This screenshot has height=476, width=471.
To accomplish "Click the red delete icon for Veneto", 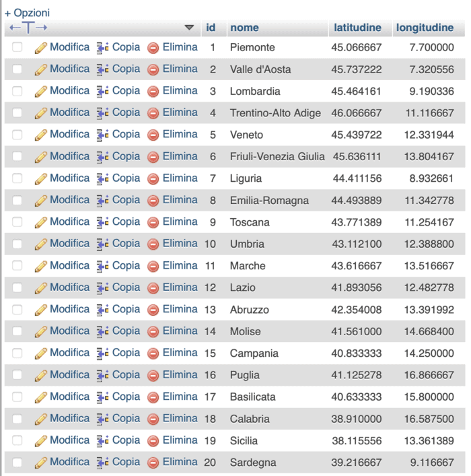I will [x=153, y=135].
